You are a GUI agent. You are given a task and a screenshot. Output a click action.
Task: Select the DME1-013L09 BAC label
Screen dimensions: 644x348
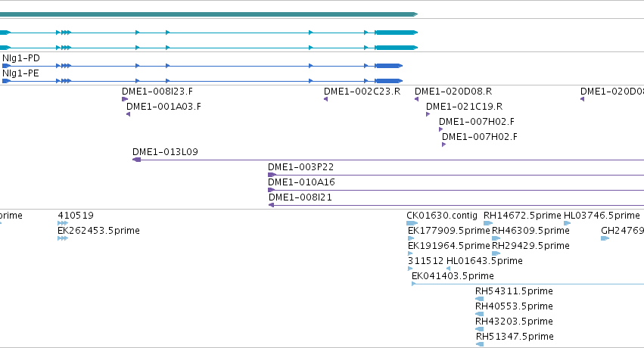(165, 152)
